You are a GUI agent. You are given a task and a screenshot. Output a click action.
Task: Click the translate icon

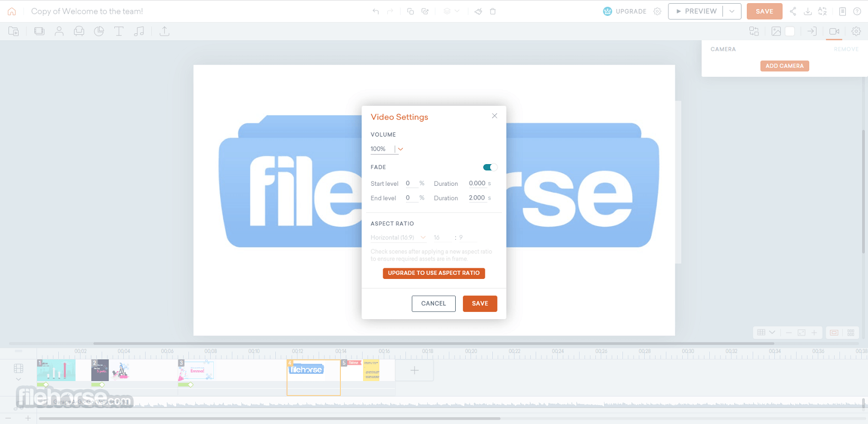click(822, 11)
